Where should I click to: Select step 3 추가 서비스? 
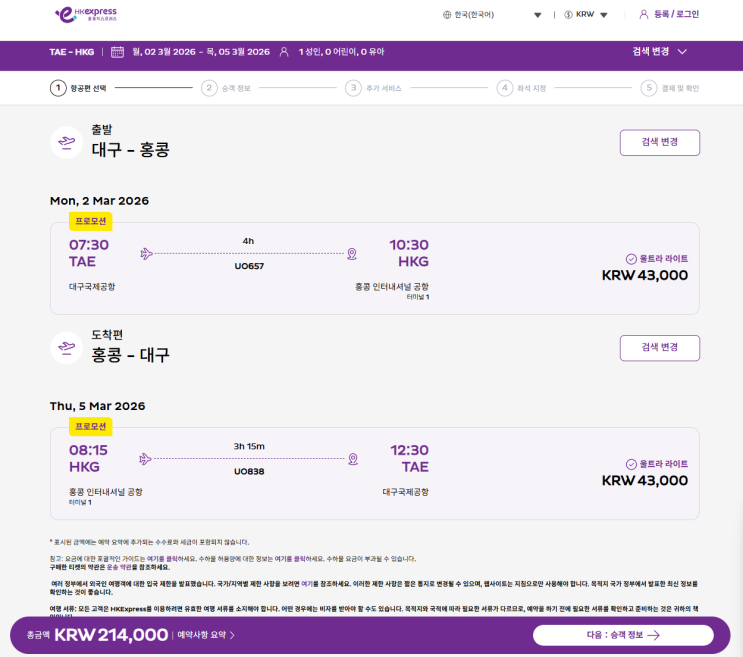point(373,88)
